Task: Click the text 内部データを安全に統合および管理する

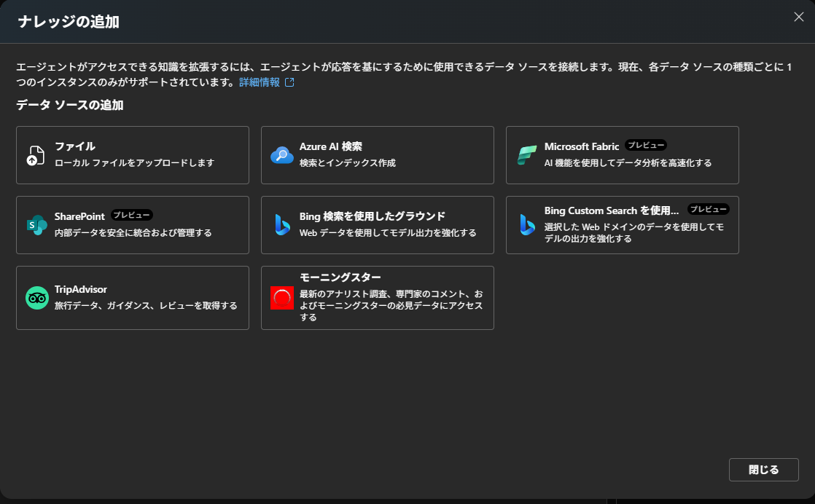Action: (133, 232)
